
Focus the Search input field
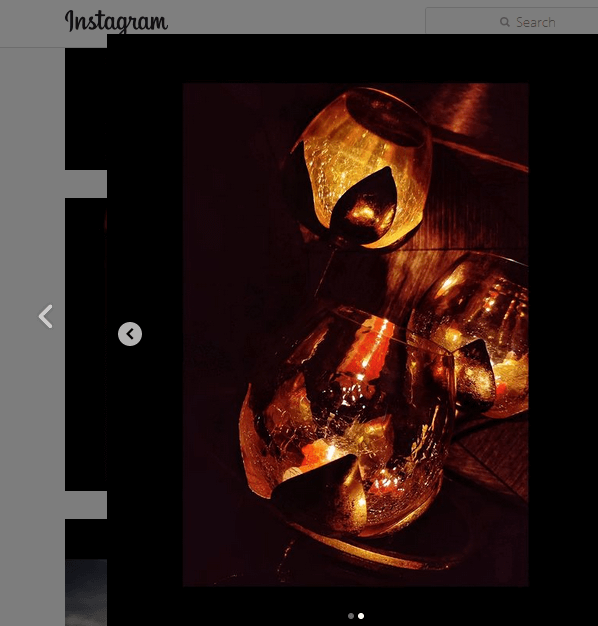[512, 21]
